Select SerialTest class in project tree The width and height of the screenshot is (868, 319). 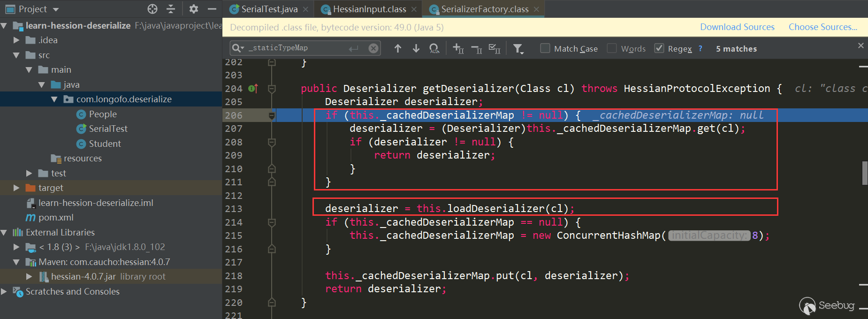(108, 129)
